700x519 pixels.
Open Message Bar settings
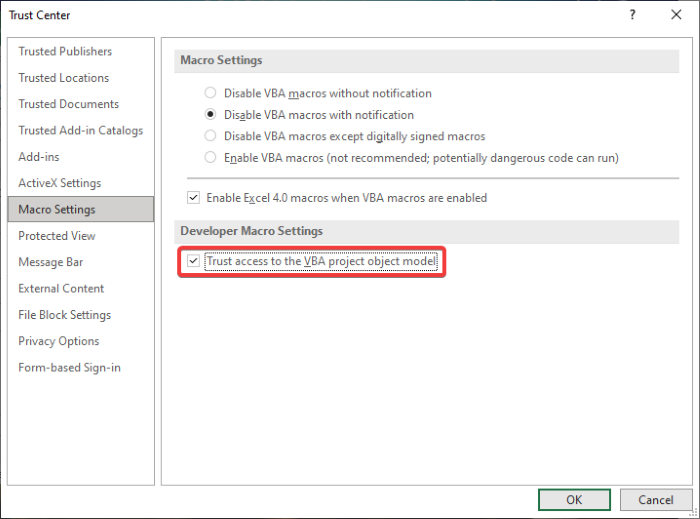(53, 262)
